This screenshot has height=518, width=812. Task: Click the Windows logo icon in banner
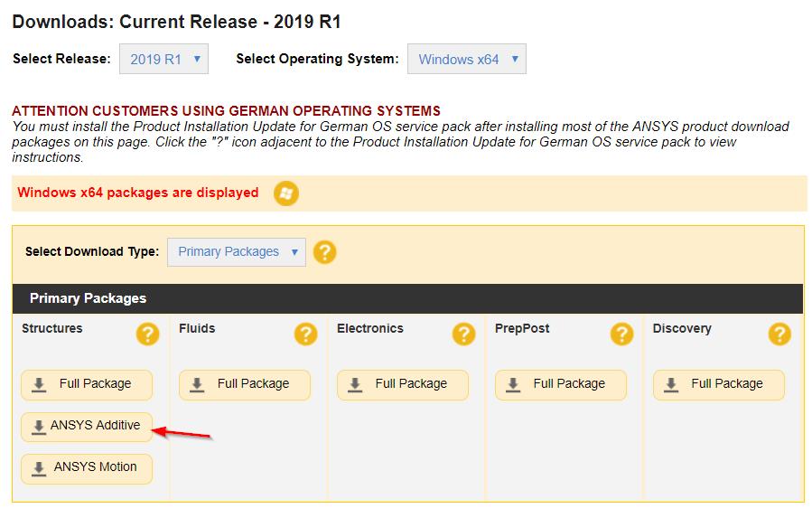coord(285,193)
